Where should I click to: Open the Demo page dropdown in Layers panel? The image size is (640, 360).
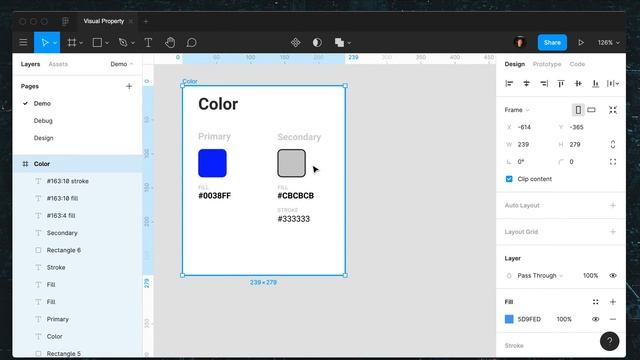coord(122,64)
